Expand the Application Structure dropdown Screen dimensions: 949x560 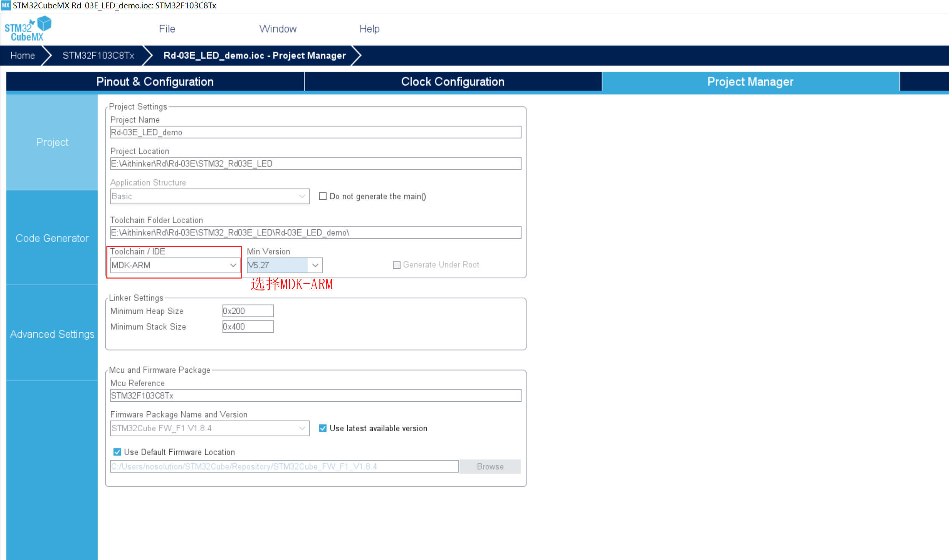tap(302, 196)
